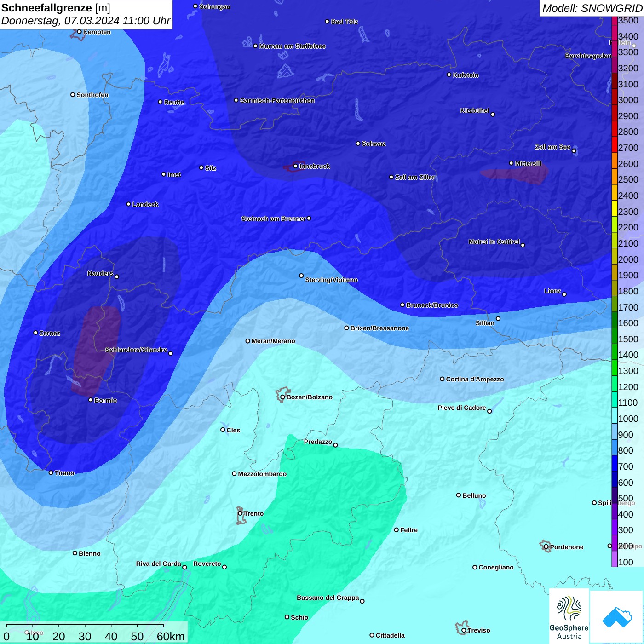This screenshot has width=644, height=644.
Task: Click the Cittadella label
Action: (x=390, y=635)
